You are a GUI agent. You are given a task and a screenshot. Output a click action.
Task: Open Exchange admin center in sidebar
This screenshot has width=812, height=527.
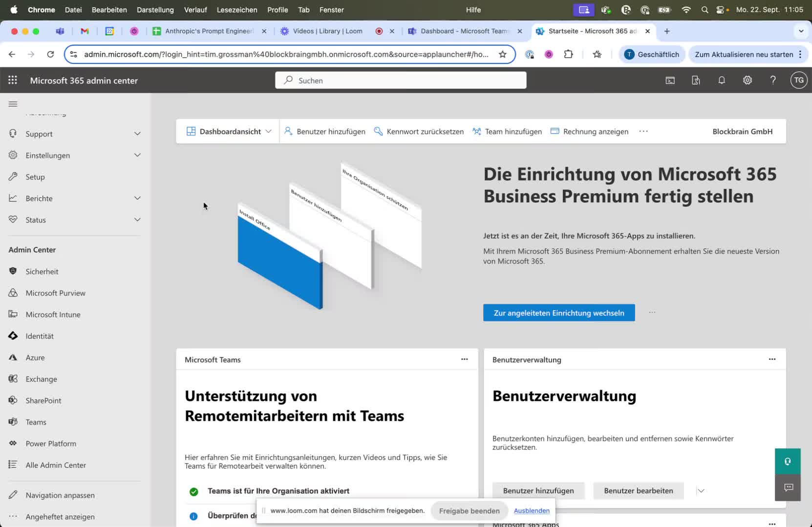click(41, 379)
